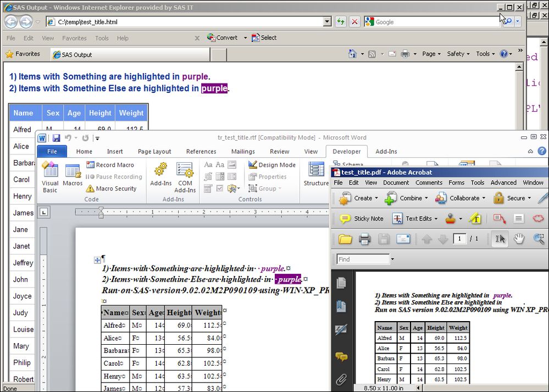Open COM Add-Ins in Word ribbon

tap(185, 176)
